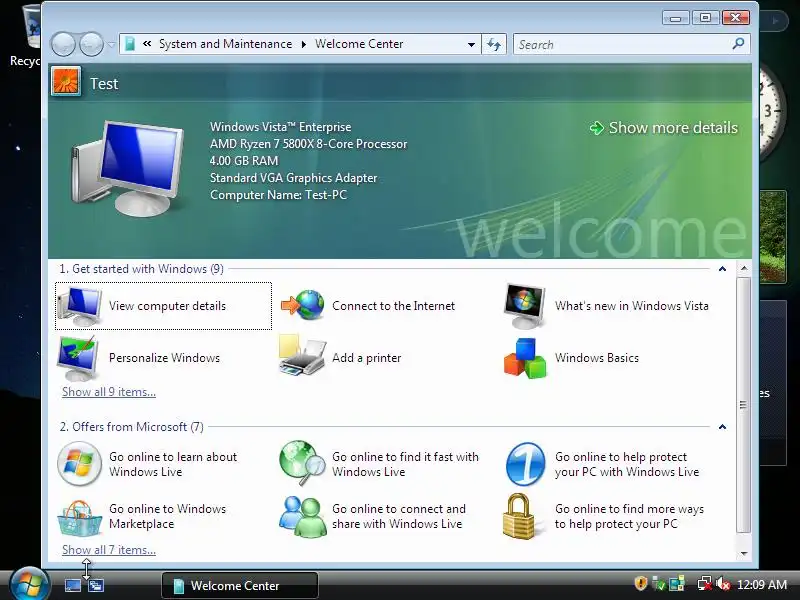The height and width of the screenshot is (600, 800).
Task: Open the Windows Marketplace basket icon
Action: [x=79, y=517]
